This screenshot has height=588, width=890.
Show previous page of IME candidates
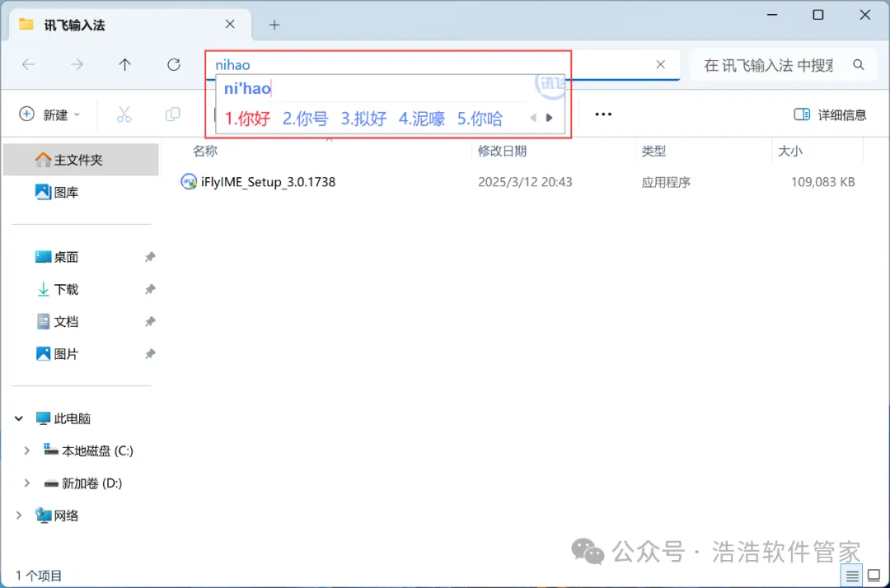click(x=533, y=118)
